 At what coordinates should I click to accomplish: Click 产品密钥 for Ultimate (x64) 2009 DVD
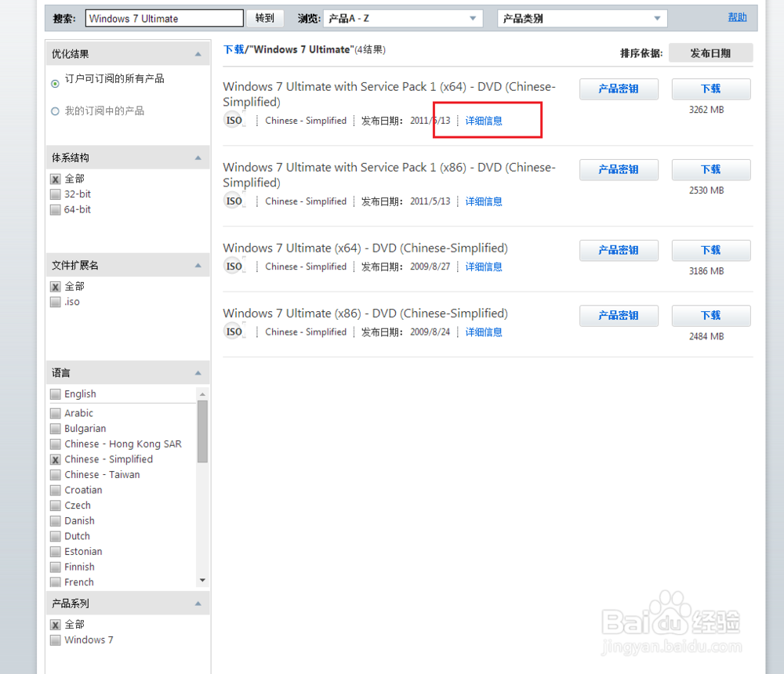click(x=619, y=251)
